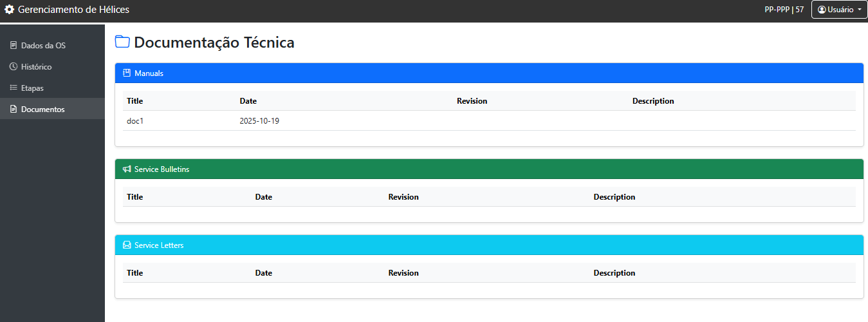Viewport: 868px width, 322px height.
Task: Click the Service Letters section header
Action: coord(489,245)
